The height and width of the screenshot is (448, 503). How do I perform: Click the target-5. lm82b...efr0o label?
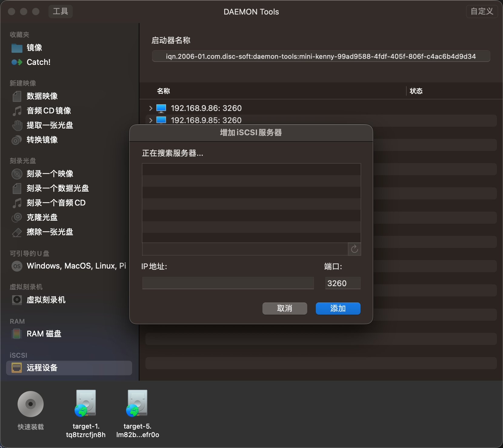138,430
